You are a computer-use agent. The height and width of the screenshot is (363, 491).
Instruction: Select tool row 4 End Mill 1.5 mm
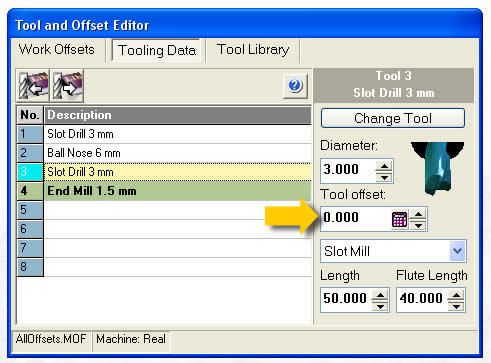[164, 191]
